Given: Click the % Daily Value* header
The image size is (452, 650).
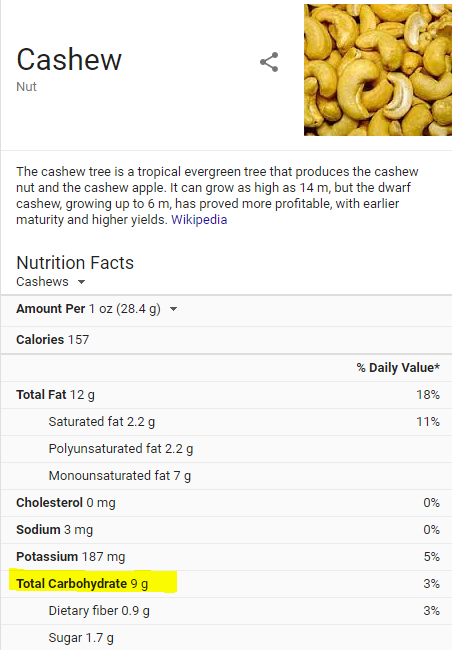Looking at the screenshot, I should click(x=398, y=368).
